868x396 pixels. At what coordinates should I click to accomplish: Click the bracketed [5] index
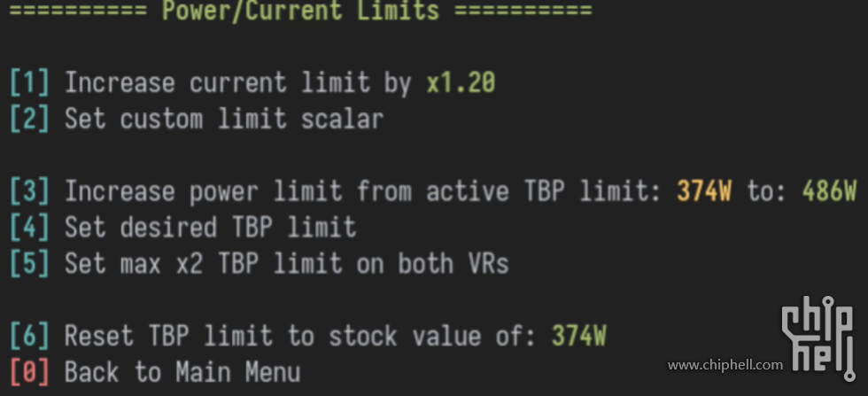(x=30, y=264)
